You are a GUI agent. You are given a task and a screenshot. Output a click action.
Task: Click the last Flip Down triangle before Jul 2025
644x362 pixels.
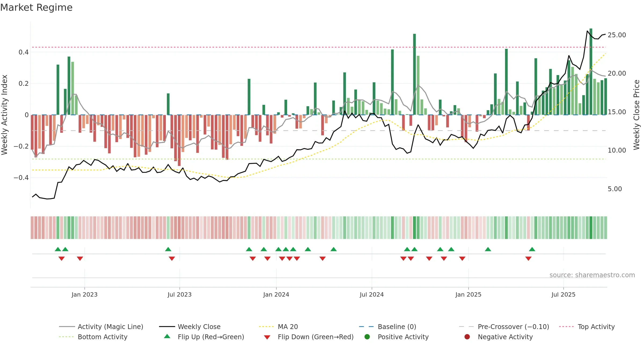528,258
